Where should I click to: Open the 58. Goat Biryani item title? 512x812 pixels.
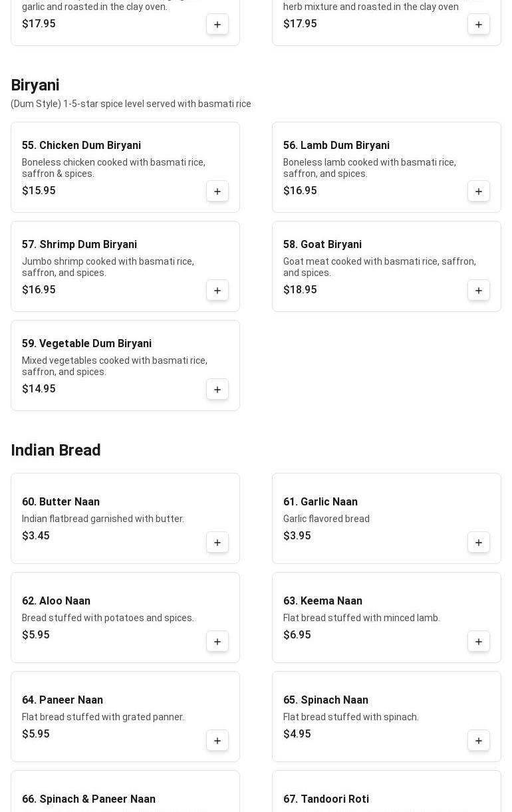pyautogui.click(x=322, y=245)
